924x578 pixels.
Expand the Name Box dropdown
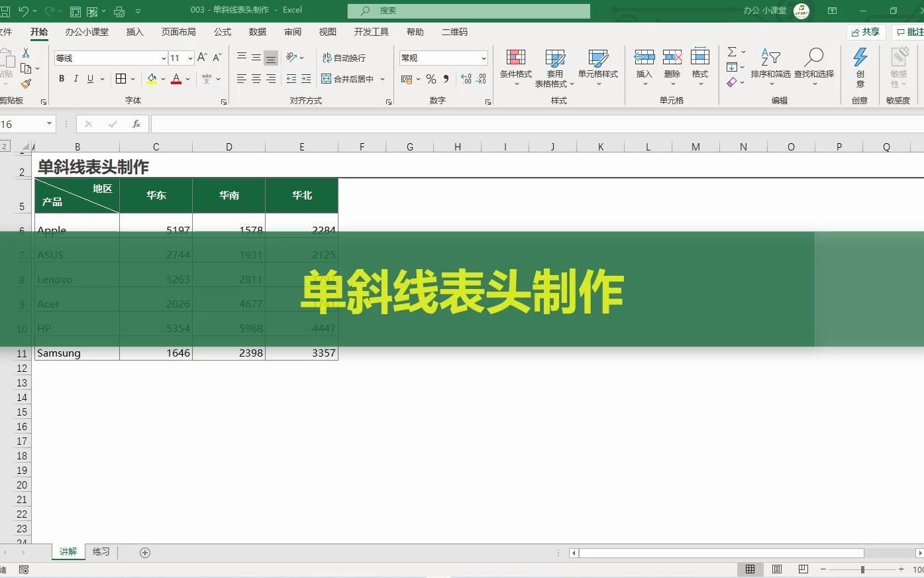click(49, 124)
